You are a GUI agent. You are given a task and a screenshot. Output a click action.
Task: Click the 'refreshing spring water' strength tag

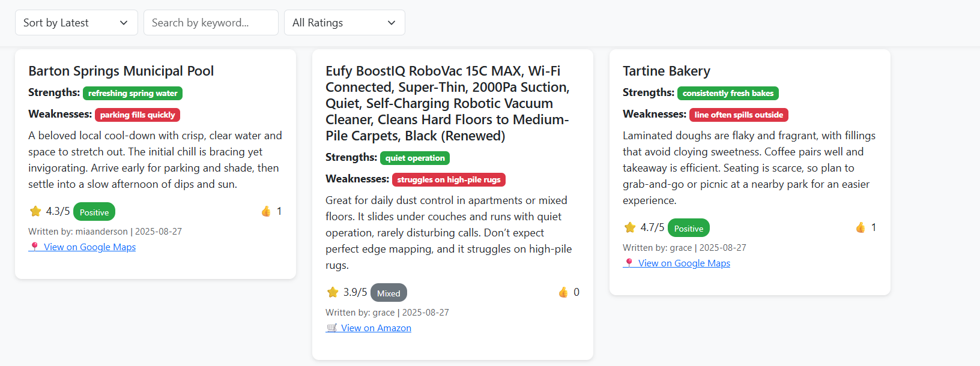point(133,93)
